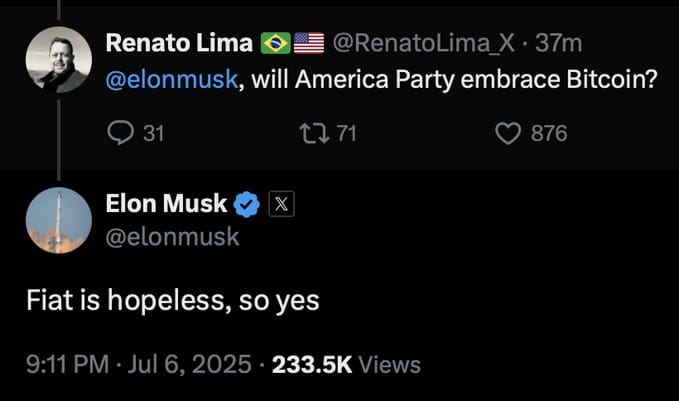This screenshot has height=401, width=679.
Task: Click the Elon Musk display name
Action: pos(166,205)
